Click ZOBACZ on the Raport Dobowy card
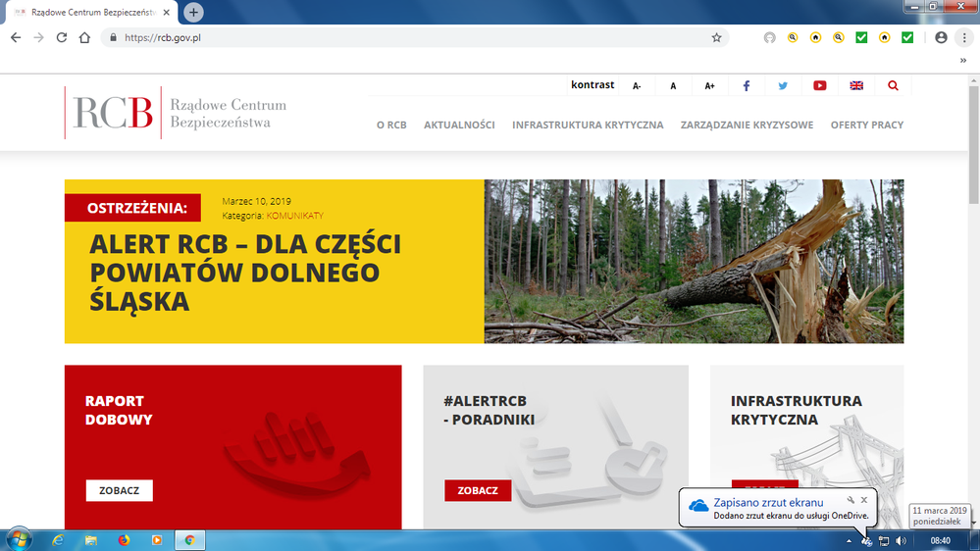 point(120,490)
